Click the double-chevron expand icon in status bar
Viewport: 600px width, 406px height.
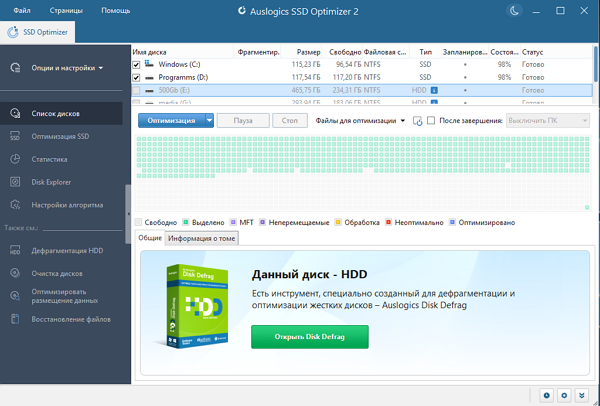(582, 396)
